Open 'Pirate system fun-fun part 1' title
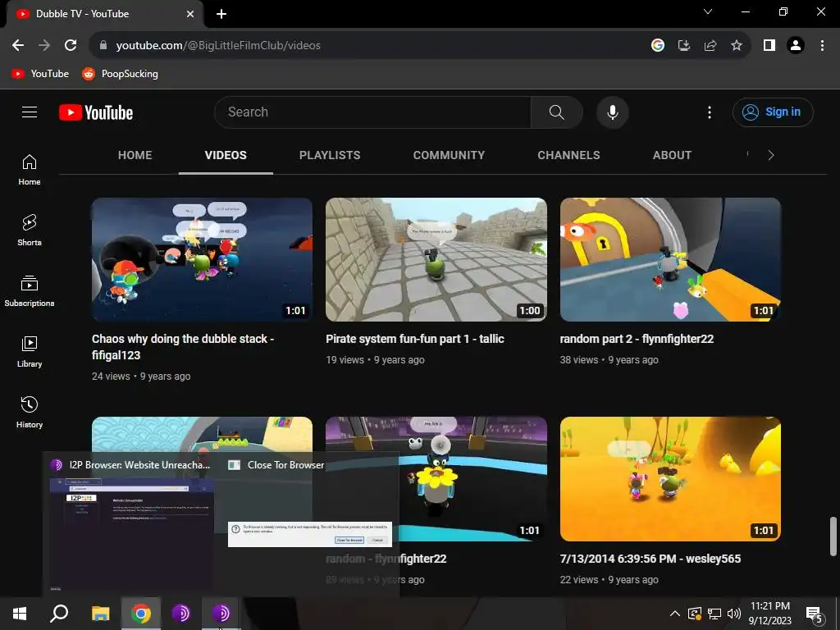 414,339
